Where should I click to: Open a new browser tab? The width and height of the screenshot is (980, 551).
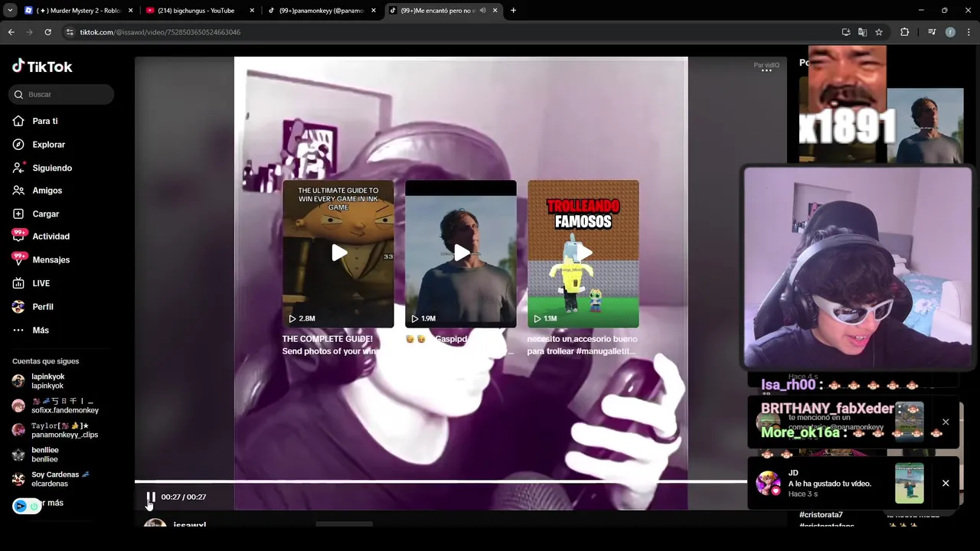point(513,11)
